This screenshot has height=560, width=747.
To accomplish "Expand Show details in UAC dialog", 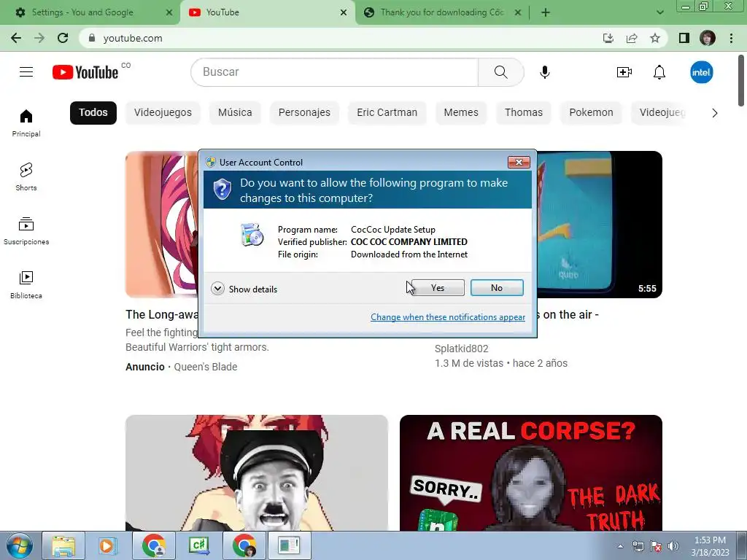I will pos(244,289).
